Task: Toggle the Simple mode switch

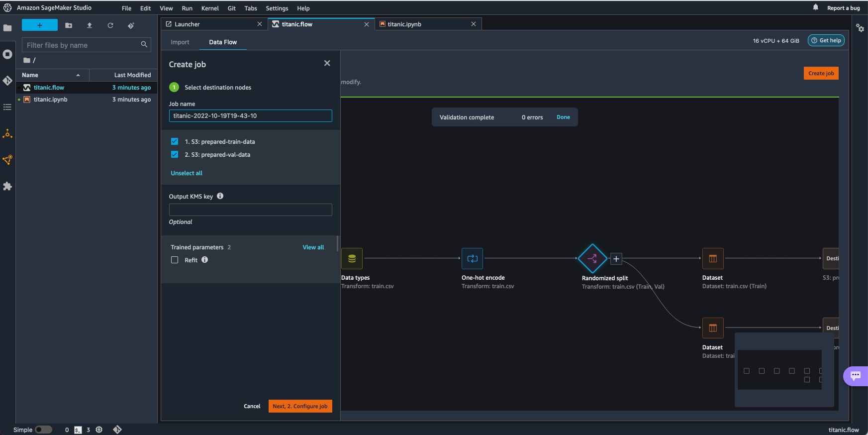Action: coord(43,430)
